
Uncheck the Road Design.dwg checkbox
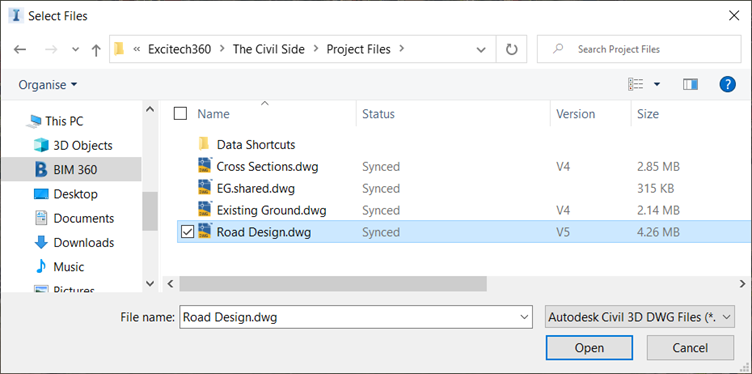[x=187, y=233]
